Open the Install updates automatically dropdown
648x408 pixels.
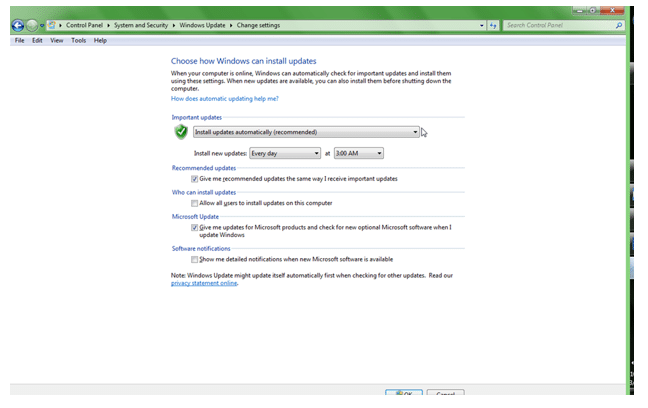(x=306, y=132)
